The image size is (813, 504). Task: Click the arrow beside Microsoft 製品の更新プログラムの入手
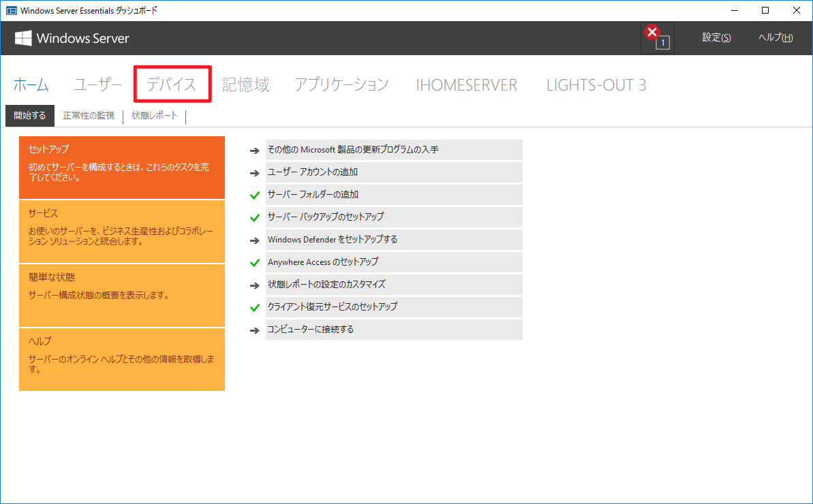(254, 151)
